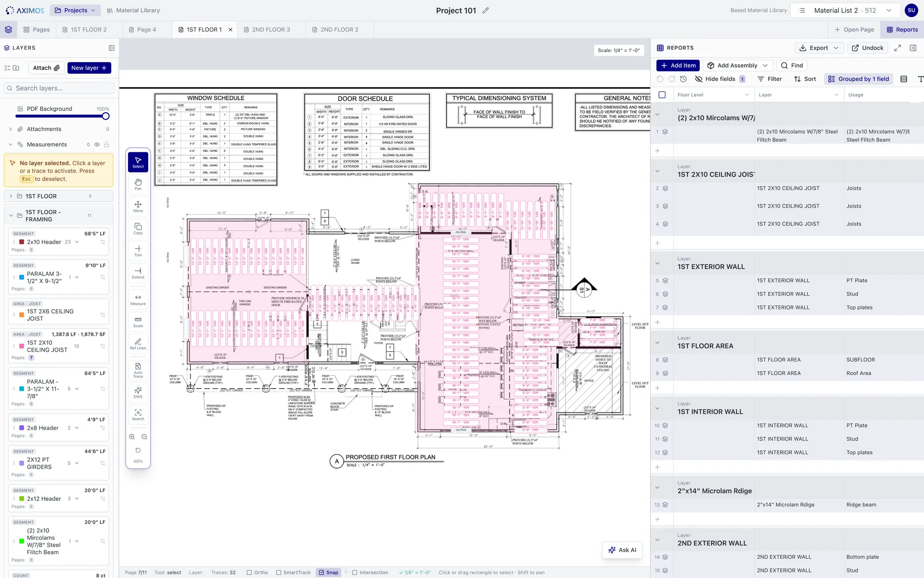Open the DWS tool
The height and width of the screenshot is (578, 924).
pos(138,393)
